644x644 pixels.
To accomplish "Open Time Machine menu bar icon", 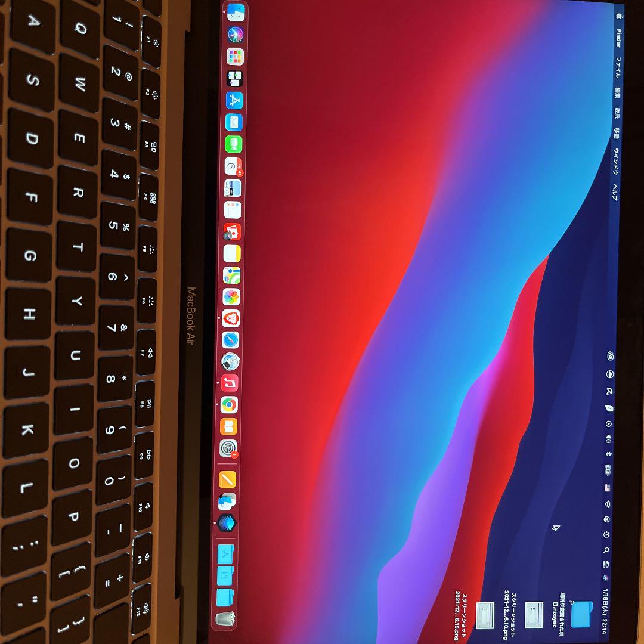I will (x=607, y=534).
